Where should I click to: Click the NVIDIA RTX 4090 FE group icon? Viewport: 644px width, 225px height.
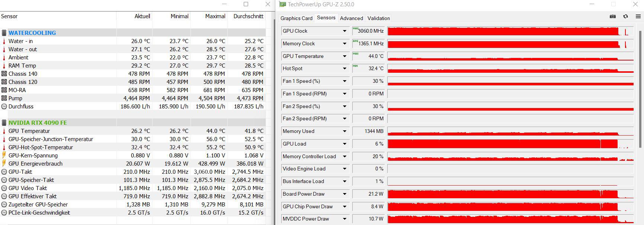pyautogui.click(x=4, y=123)
